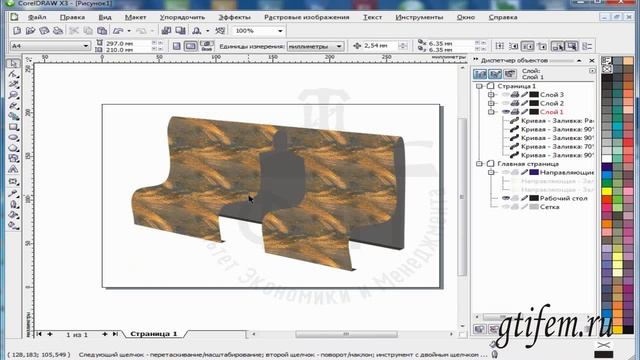The width and height of the screenshot is (640, 360).
Task: Expand the Слой 3 tree node
Action: pyautogui.click(x=491, y=95)
